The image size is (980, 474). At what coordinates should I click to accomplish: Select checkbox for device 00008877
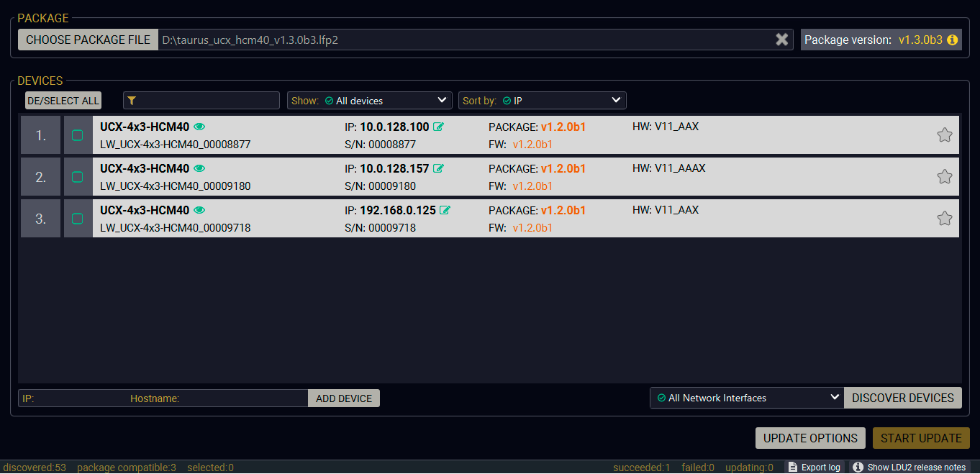(78, 135)
